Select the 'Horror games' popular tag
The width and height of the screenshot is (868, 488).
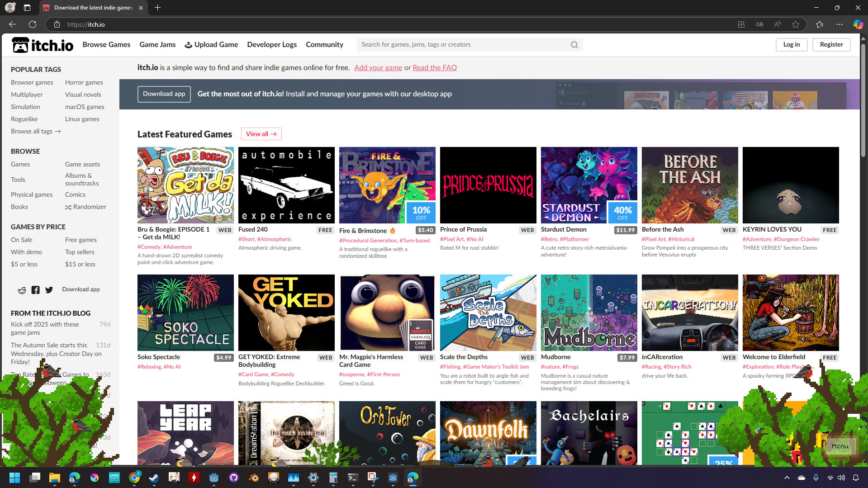click(x=84, y=83)
